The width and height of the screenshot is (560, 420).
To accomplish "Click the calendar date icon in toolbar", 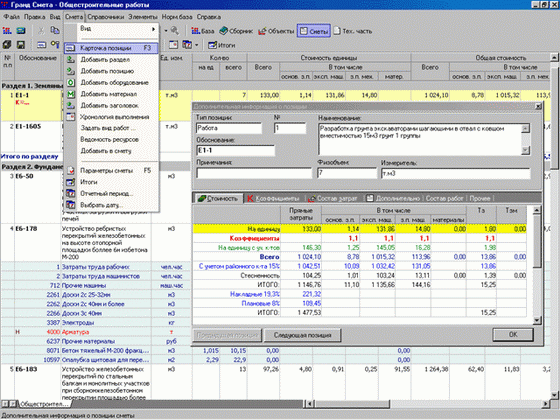I will 188,45.
